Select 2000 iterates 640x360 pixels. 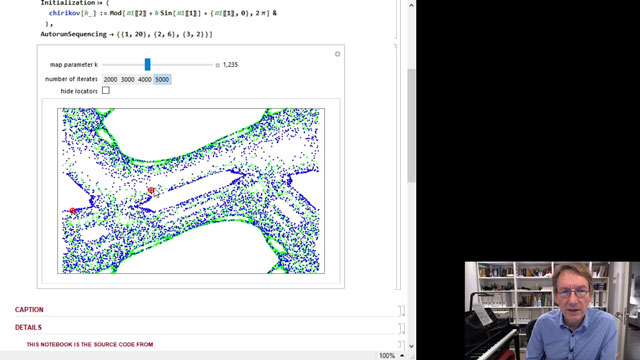[110, 80]
